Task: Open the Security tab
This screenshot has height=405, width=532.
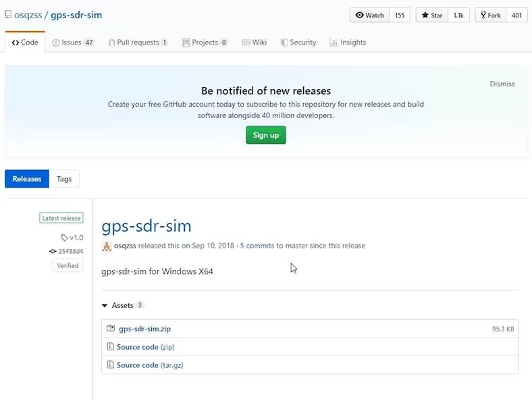Action: (298, 43)
